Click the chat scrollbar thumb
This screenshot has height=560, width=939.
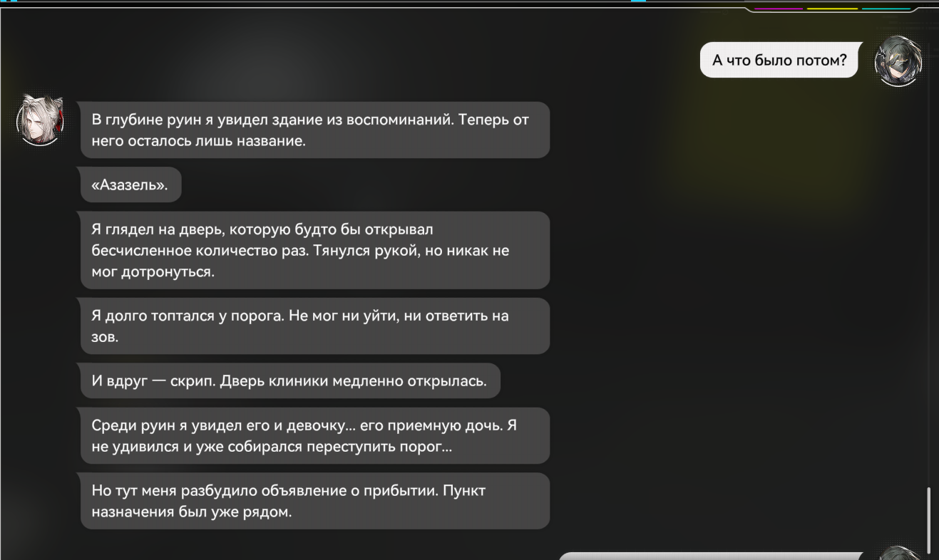coord(928,520)
